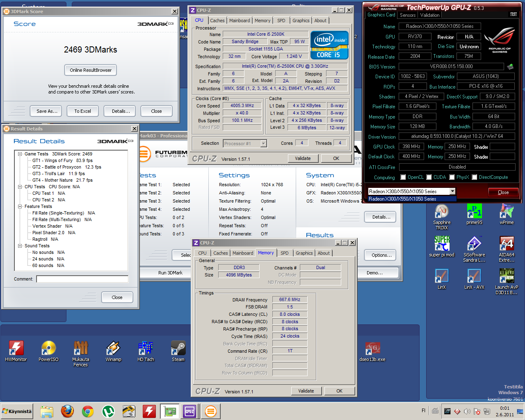Screen dimensions: 525x420
Task: Toggle CUDA checkbox in GPU-Z
Action: click(x=429, y=177)
